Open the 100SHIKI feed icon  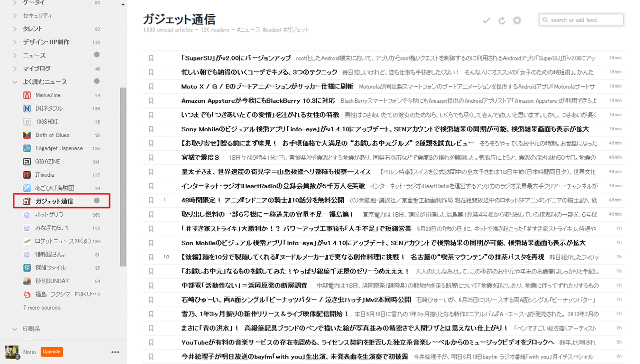click(x=27, y=122)
